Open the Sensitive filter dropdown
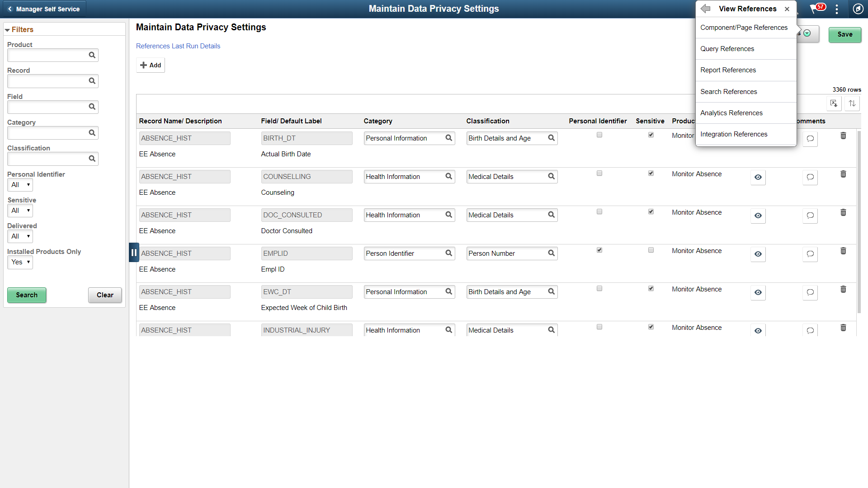 pyautogui.click(x=20, y=211)
